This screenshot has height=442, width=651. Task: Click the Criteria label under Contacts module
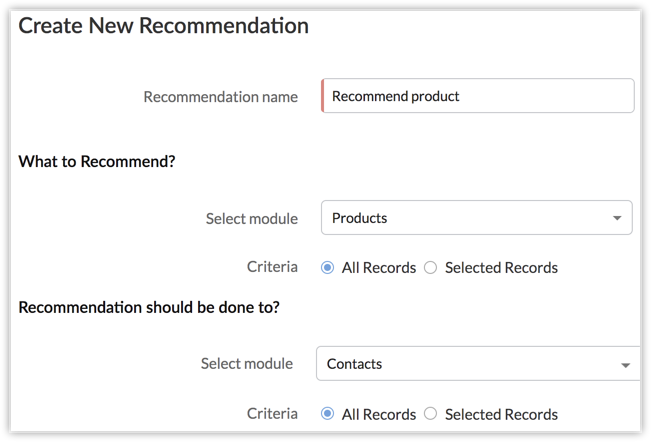[x=272, y=414]
